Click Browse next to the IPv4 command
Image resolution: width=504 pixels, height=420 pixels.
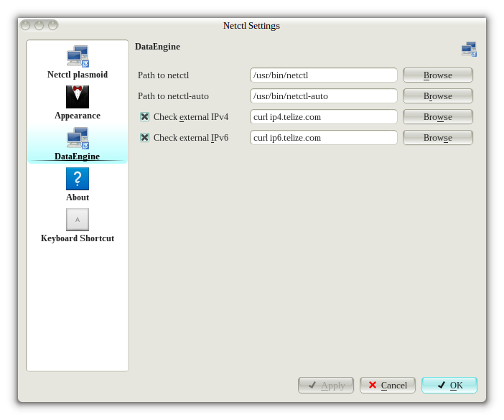437,117
